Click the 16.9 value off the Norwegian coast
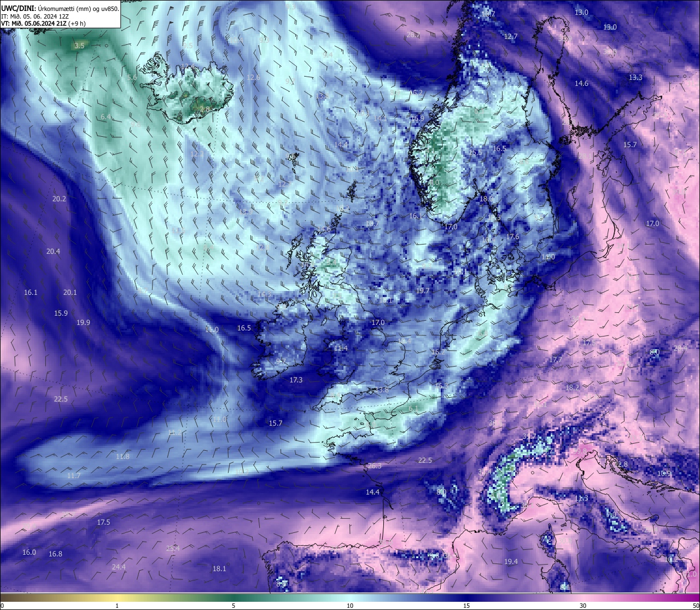Viewport: 700px width, 610px height. coord(417,118)
